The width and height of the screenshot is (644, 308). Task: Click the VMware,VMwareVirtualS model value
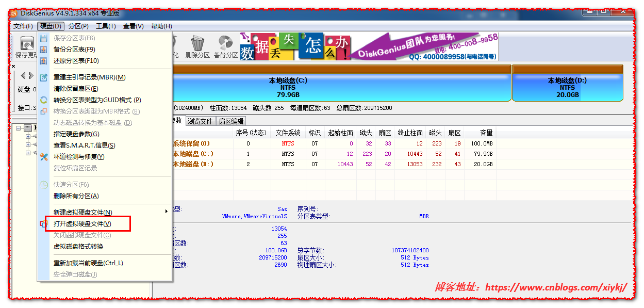pos(255,217)
